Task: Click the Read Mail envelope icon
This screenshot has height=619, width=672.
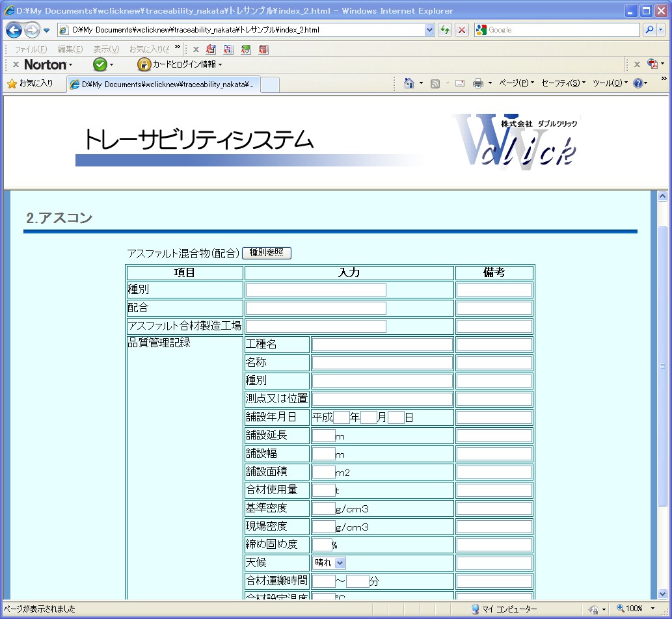Action: 460,83
